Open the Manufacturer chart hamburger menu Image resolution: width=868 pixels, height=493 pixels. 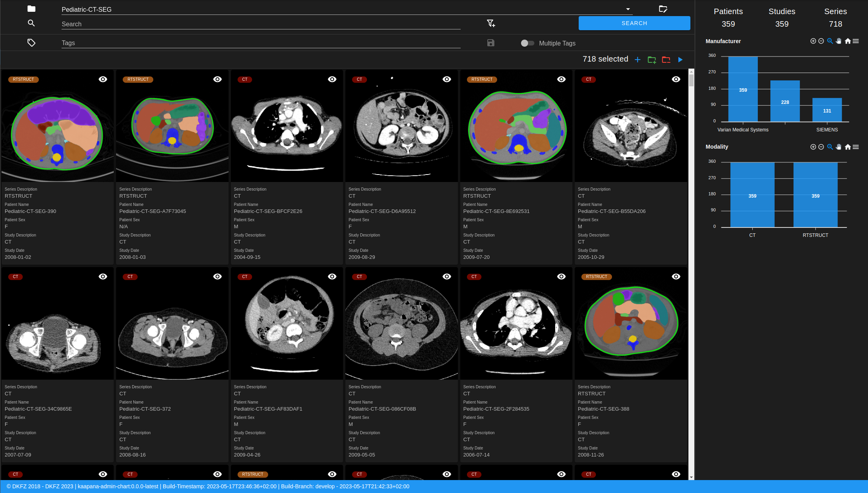click(x=856, y=41)
